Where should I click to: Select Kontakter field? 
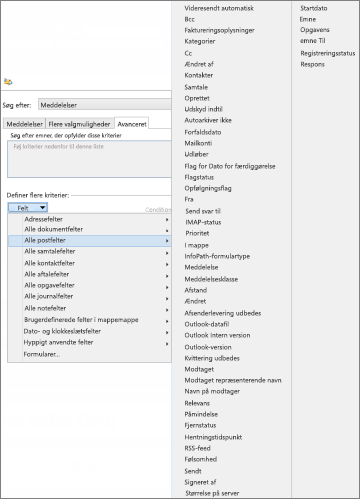(199, 75)
